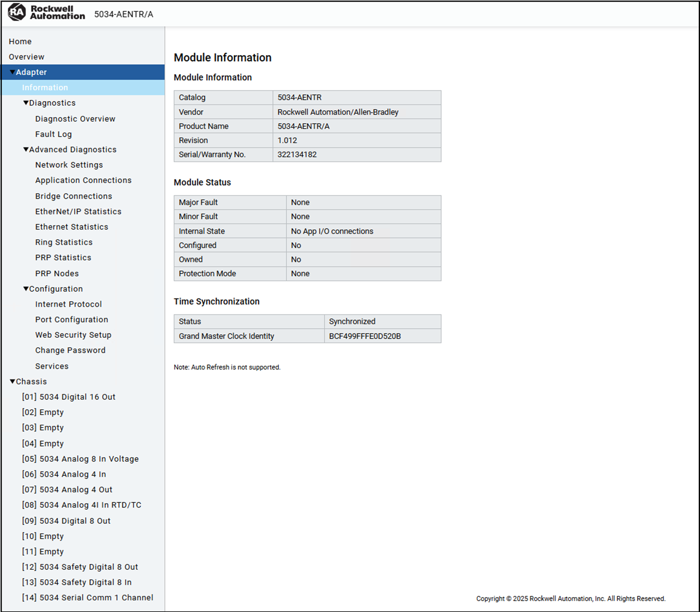Select slot 07 5034 Analog 4 Out
The width and height of the screenshot is (700, 612).
(x=67, y=489)
